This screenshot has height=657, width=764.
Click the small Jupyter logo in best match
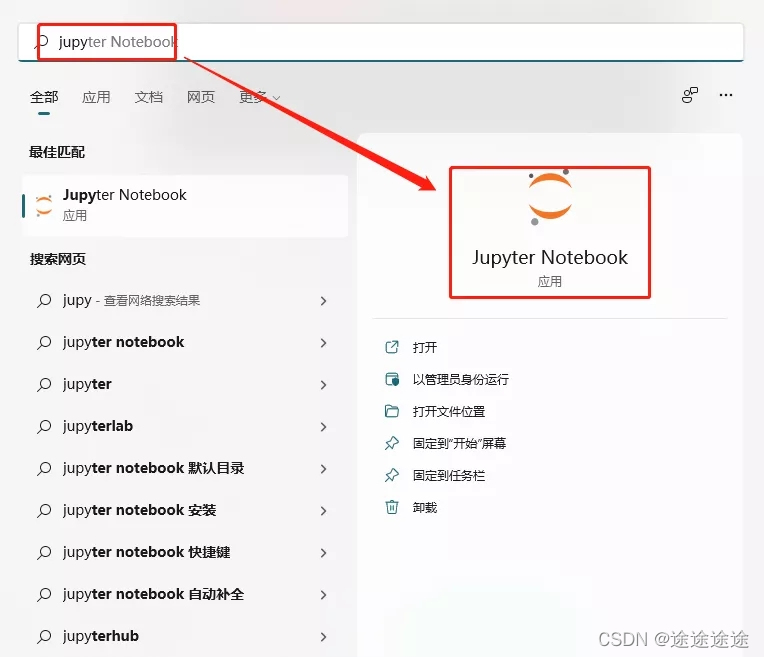[44, 206]
